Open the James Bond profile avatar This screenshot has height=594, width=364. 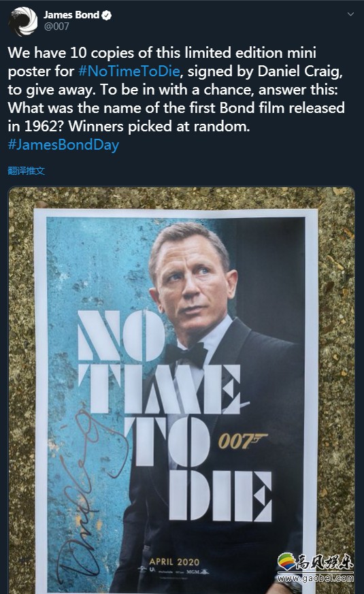[x=23, y=21]
